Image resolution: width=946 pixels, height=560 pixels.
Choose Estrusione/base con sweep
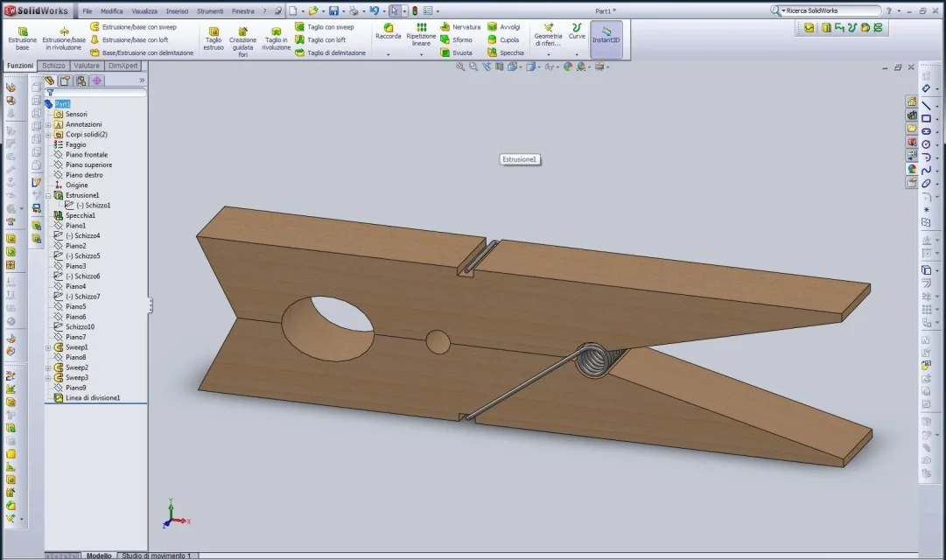[134, 27]
